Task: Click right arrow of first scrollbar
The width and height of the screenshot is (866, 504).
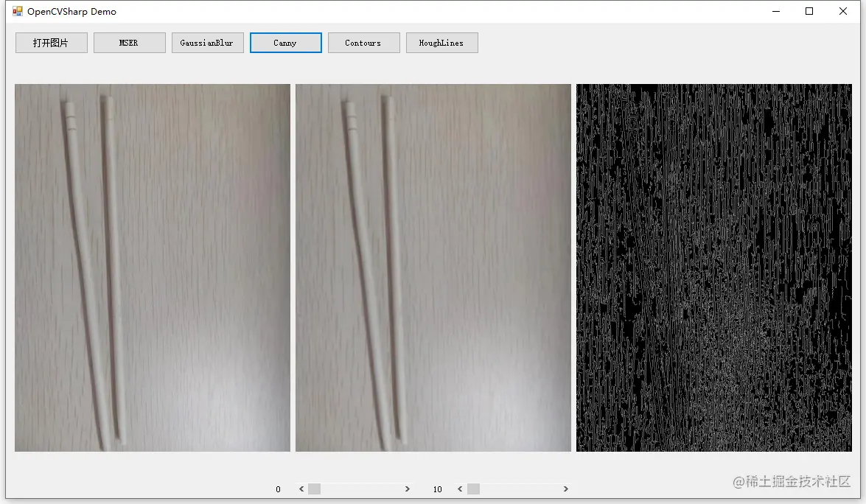Action: 407,489
